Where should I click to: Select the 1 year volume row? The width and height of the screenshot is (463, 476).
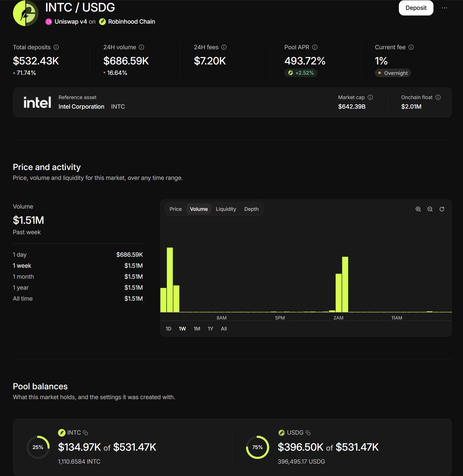click(x=78, y=288)
